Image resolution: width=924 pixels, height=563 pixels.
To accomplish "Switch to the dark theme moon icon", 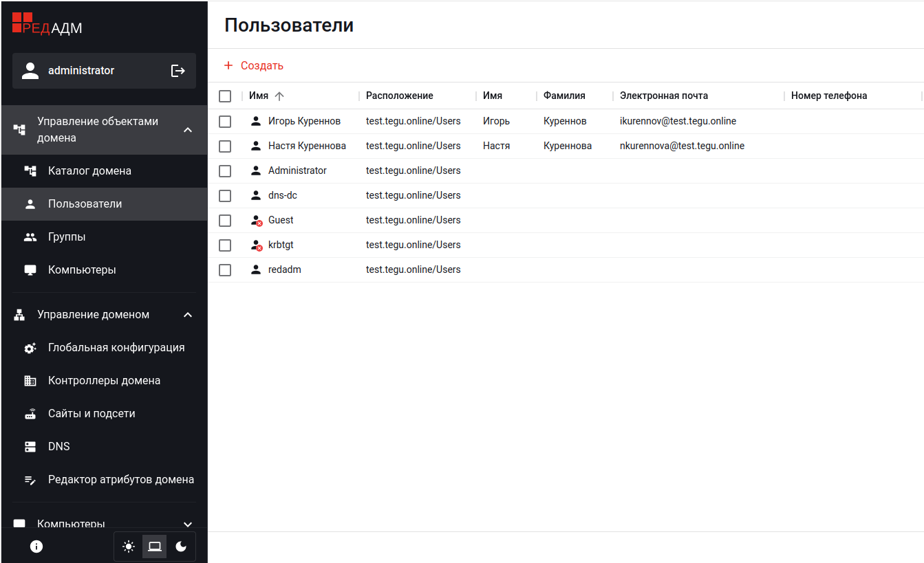I will [181, 547].
